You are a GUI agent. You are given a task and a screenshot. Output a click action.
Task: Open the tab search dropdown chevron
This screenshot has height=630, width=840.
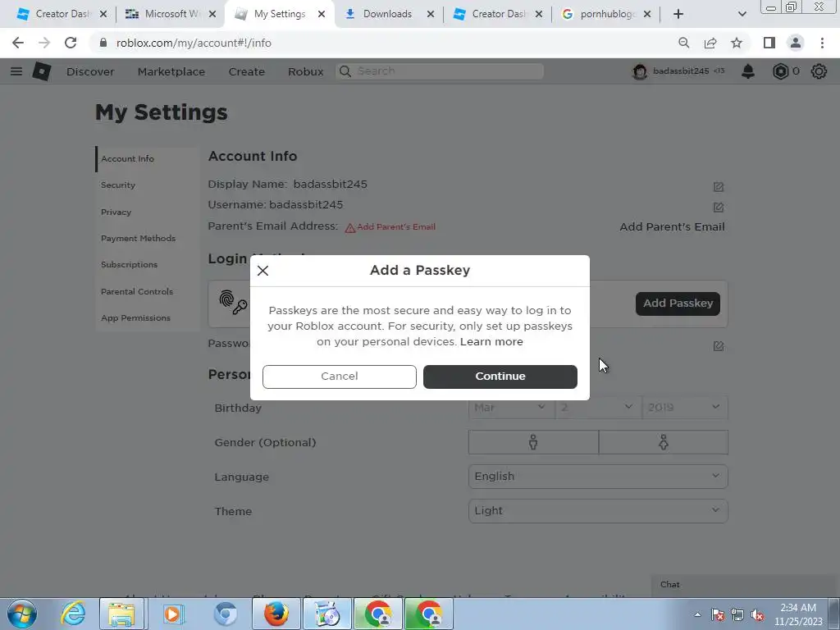(x=742, y=15)
